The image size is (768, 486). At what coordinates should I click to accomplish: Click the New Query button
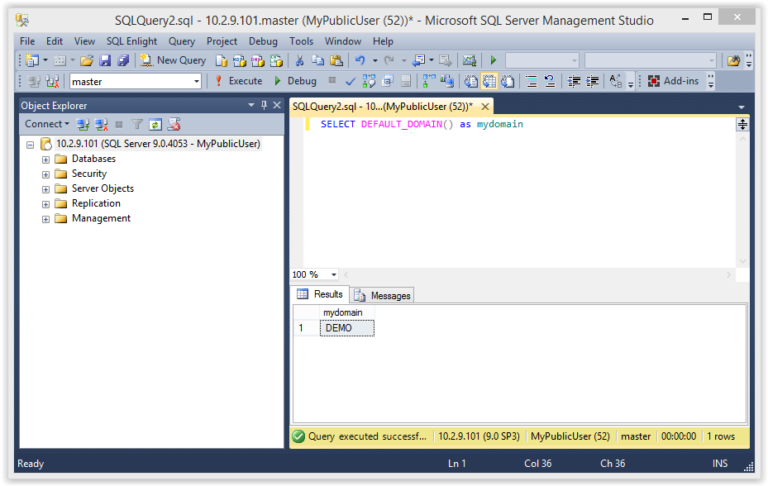173,60
